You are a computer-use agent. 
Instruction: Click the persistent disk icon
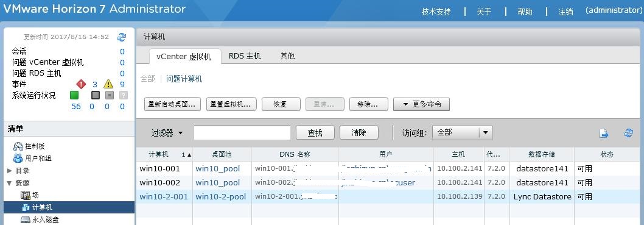click(26, 220)
